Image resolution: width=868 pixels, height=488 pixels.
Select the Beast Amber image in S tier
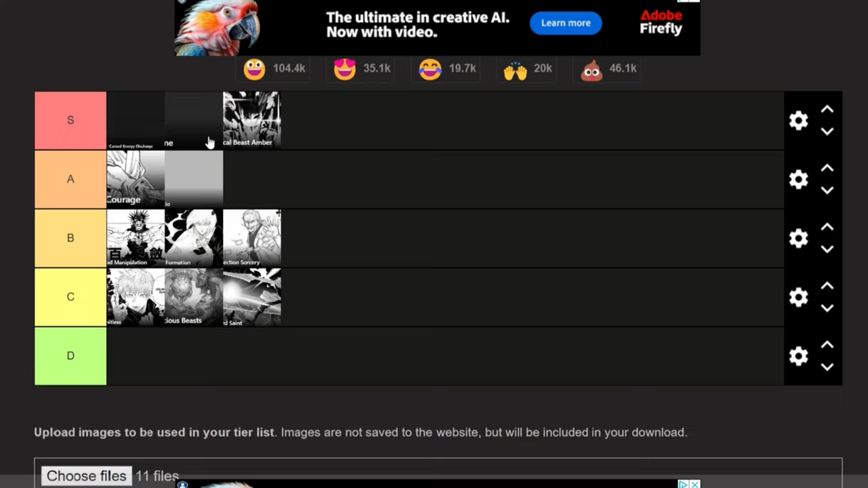point(252,120)
